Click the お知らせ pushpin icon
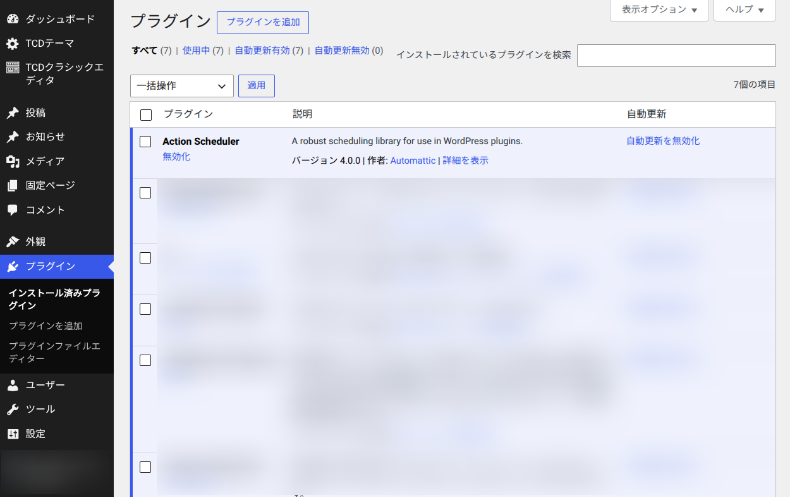The width and height of the screenshot is (790, 497). coord(13,137)
